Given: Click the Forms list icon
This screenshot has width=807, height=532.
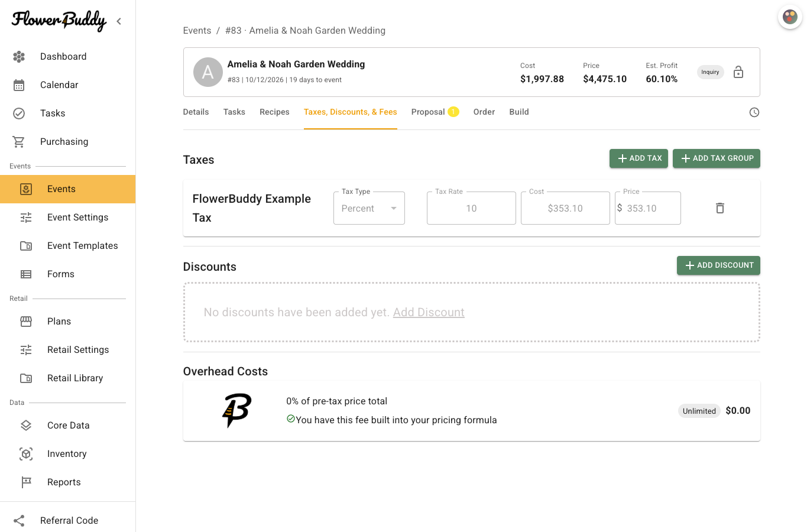Looking at the screenshot, I should (26, 274).
